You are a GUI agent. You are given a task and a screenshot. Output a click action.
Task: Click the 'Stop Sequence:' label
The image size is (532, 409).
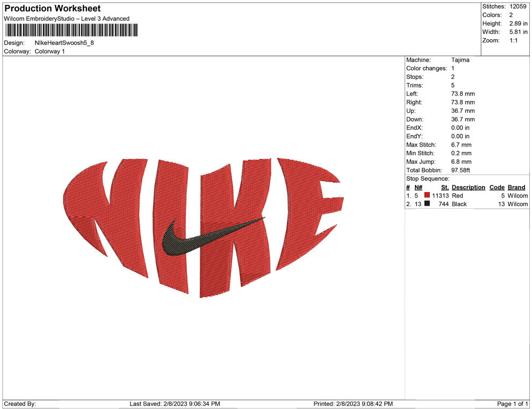coord(428,179)
